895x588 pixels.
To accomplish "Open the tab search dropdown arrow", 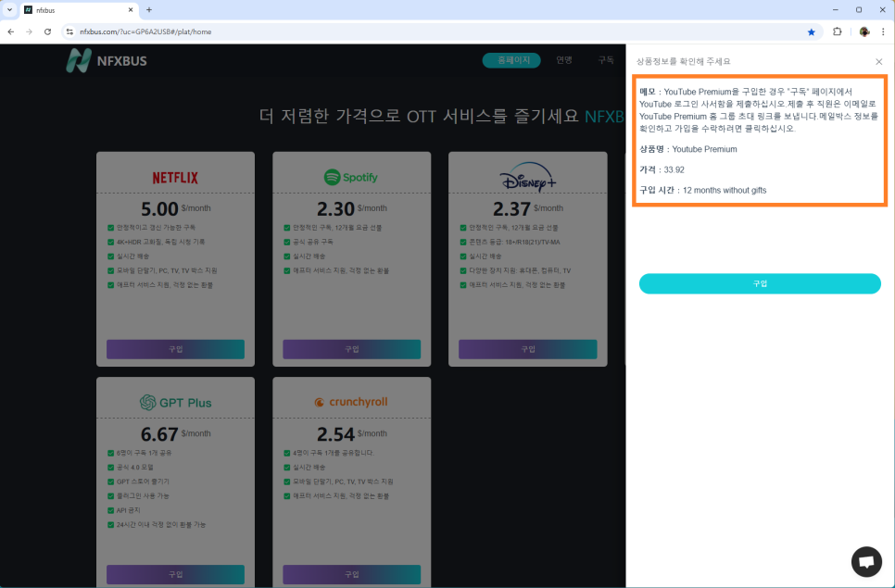I will tap(9, 9).
